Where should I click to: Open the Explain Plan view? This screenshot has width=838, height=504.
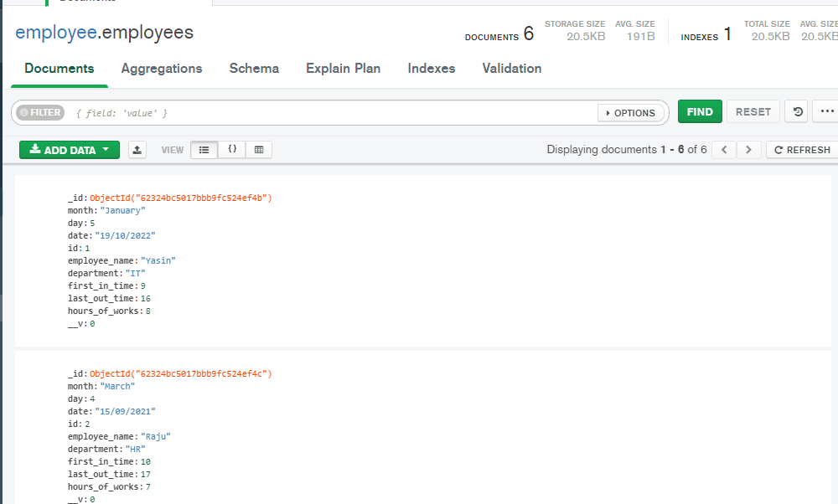coord(343,69)
